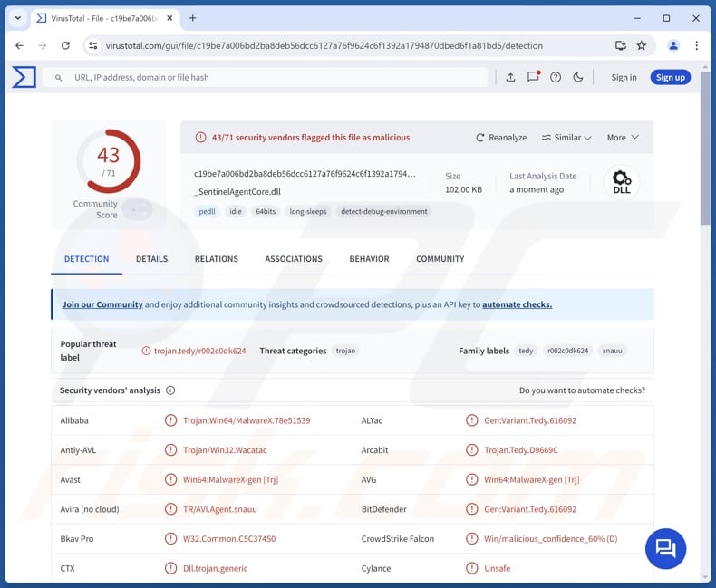
Task: Open the chat bubble button
Action: [665, 548]
